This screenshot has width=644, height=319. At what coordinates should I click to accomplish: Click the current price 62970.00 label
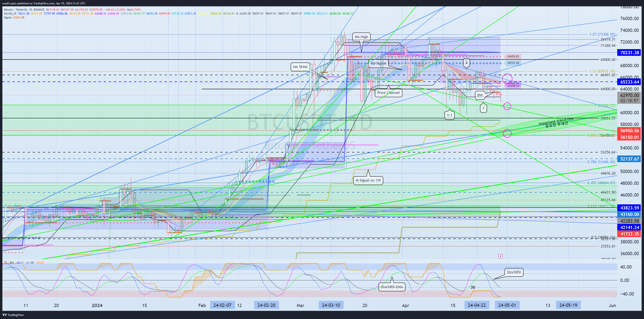click(x=629, y=95)
